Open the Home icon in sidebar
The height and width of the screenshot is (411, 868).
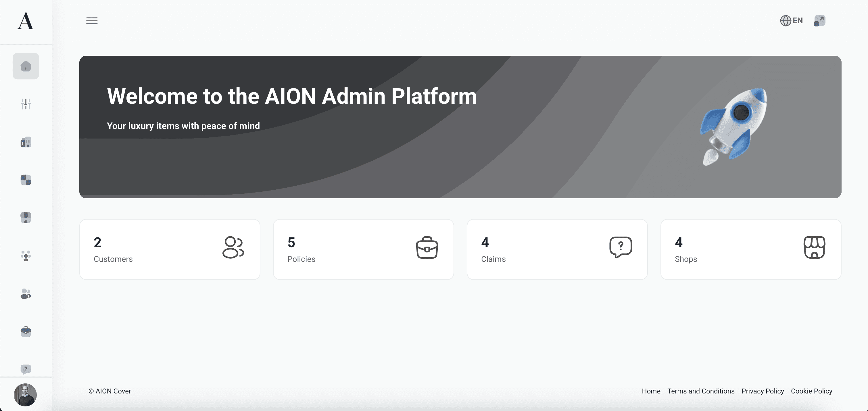[x=26, y=66]
